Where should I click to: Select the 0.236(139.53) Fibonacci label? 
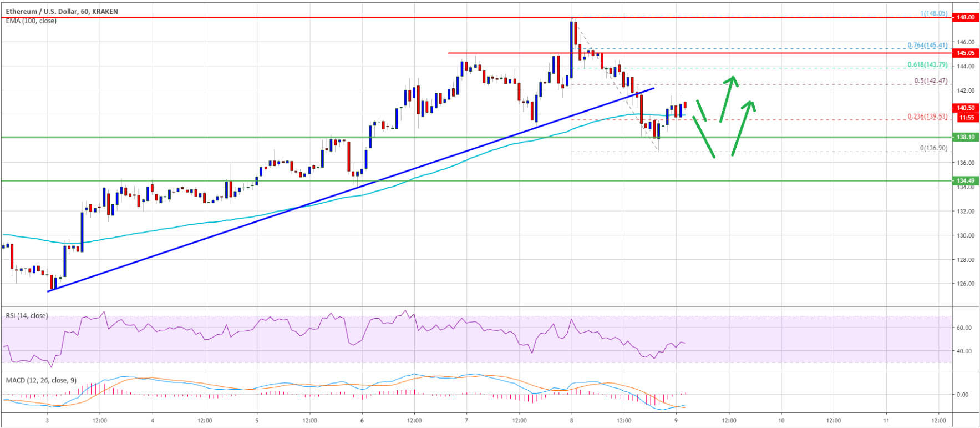click(927, 117)
